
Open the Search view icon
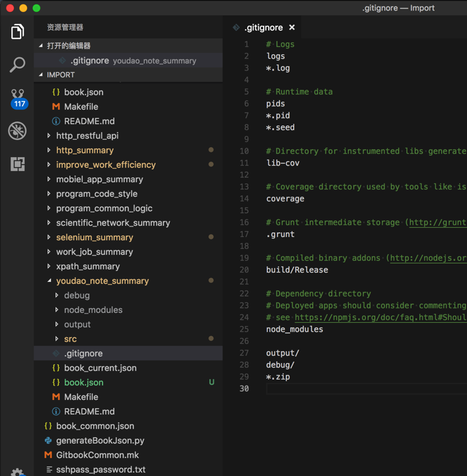pos(17,65)
